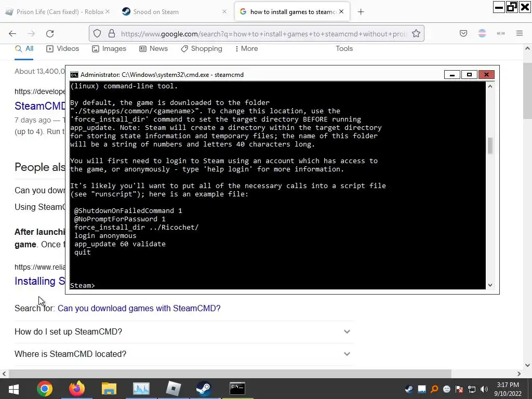Close the Prison Life Roblox tab

point(108,11)
